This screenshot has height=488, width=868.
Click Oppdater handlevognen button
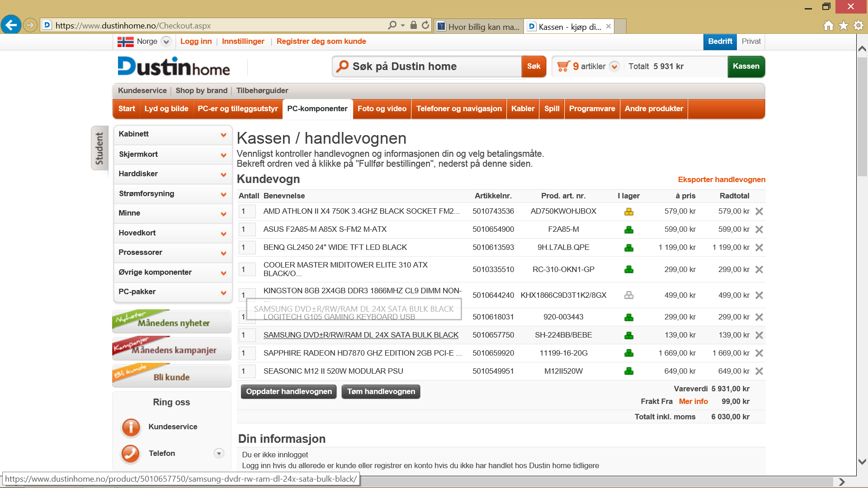click(289, 392)
